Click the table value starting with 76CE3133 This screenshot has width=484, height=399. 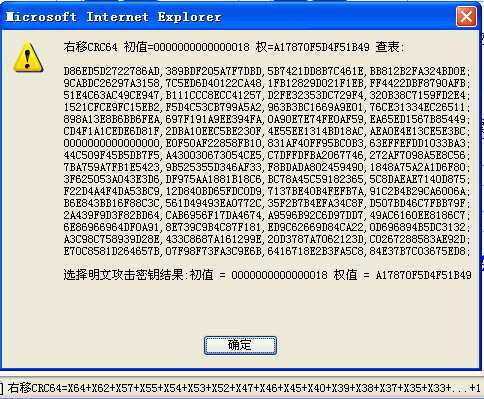point(417,107)
